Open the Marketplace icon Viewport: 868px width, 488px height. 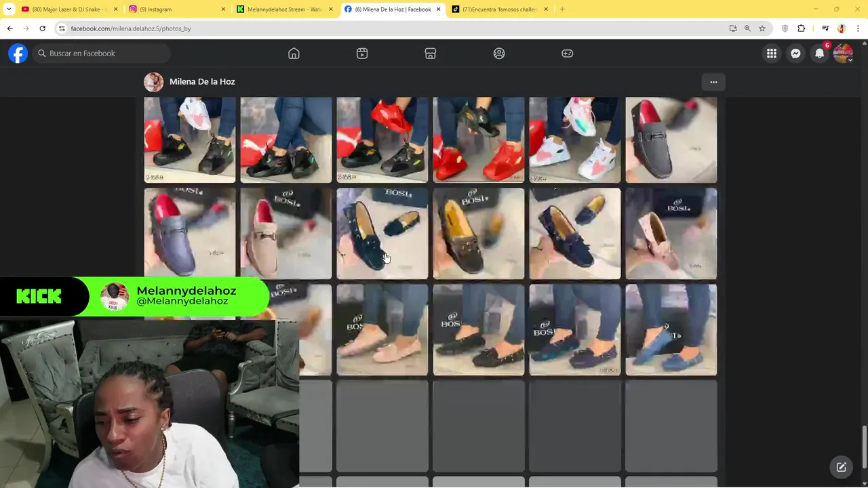(430, 54)
